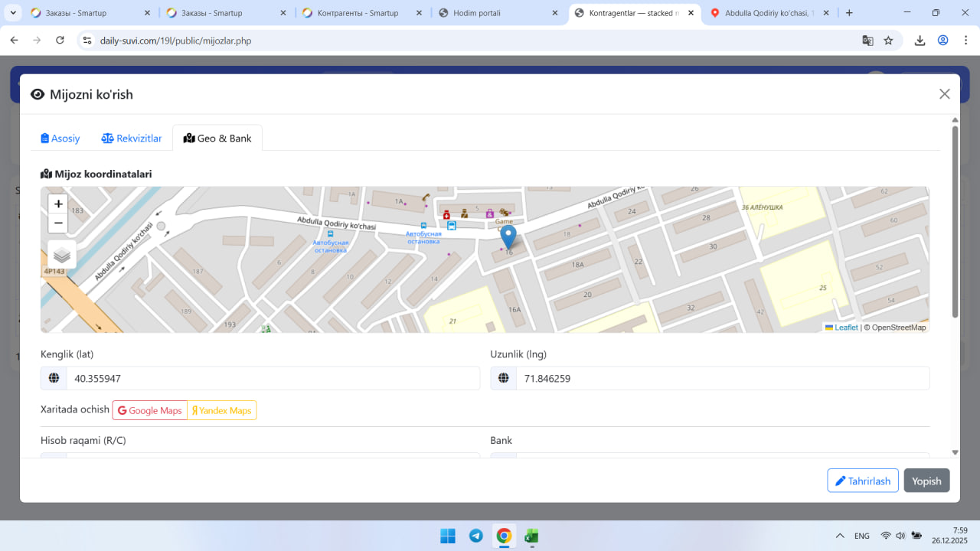Click the modal's vertical scrollbar
The height and width of the screenshot is (551, 980).
[955, 222]
